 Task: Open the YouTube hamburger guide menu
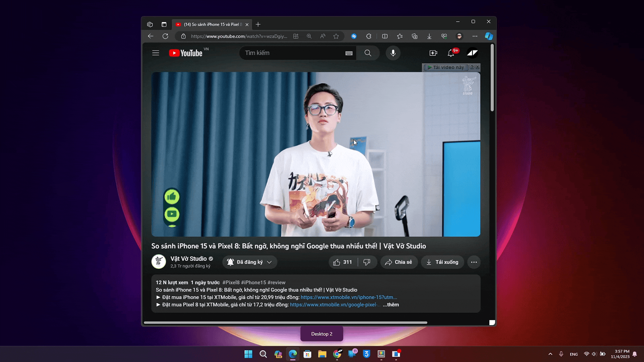click(156, 53)
